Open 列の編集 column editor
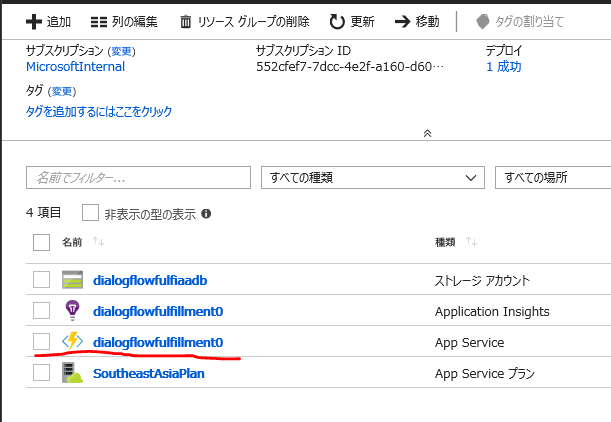The image size is (611, 422). (124, 21)
